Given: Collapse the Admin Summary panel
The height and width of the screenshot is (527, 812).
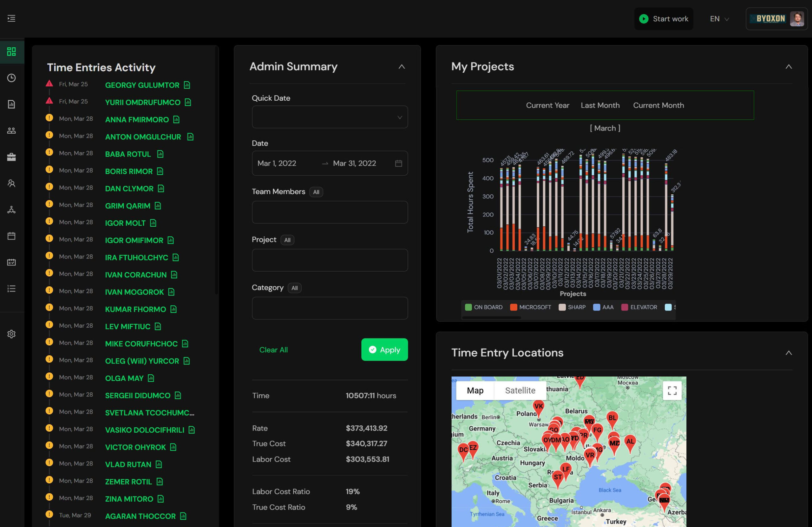Looking at the screenshot, I should tap(402, 67).
